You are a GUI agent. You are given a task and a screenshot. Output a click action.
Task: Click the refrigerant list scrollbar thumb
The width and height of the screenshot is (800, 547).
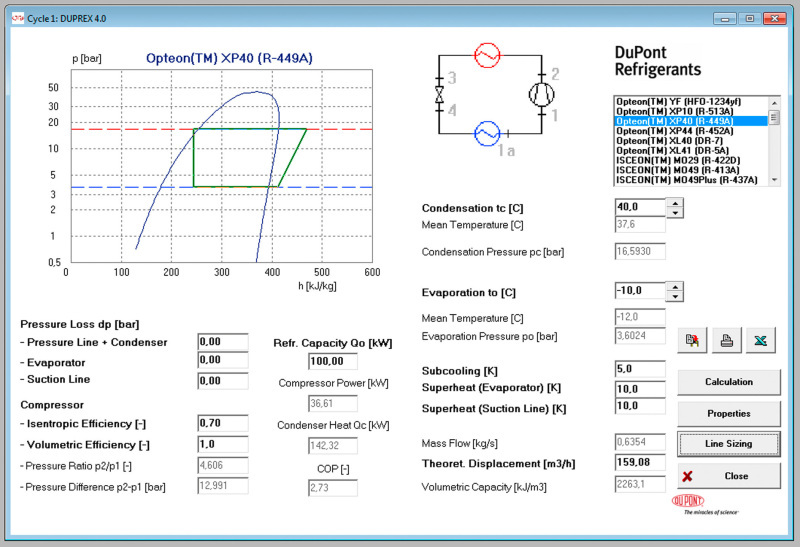(774, 117)
